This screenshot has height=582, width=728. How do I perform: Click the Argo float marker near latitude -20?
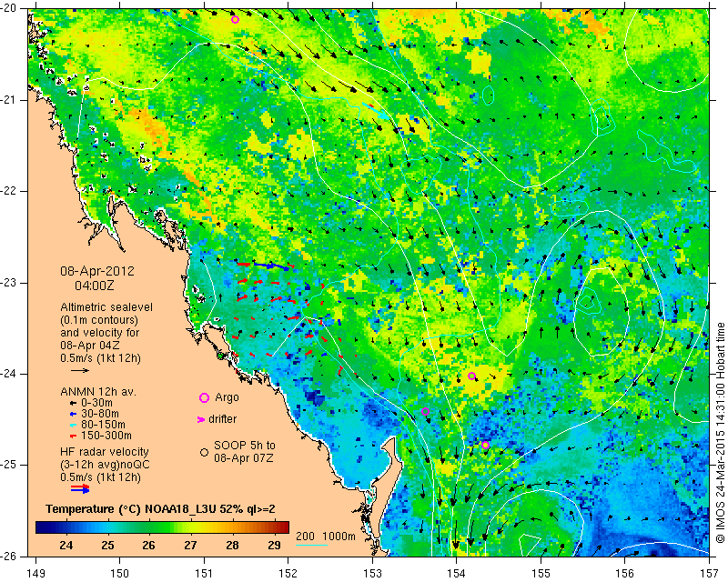(235, 19)
